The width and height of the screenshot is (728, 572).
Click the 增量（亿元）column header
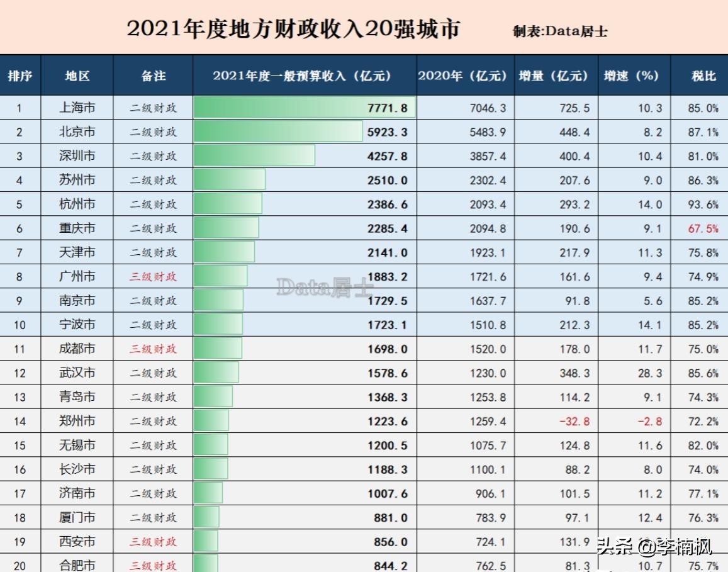554,76
